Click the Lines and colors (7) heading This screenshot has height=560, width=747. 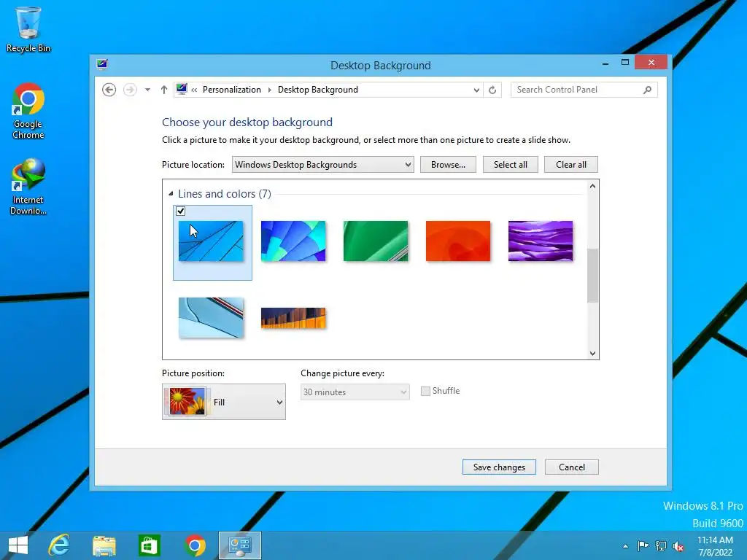pos(225,194)
